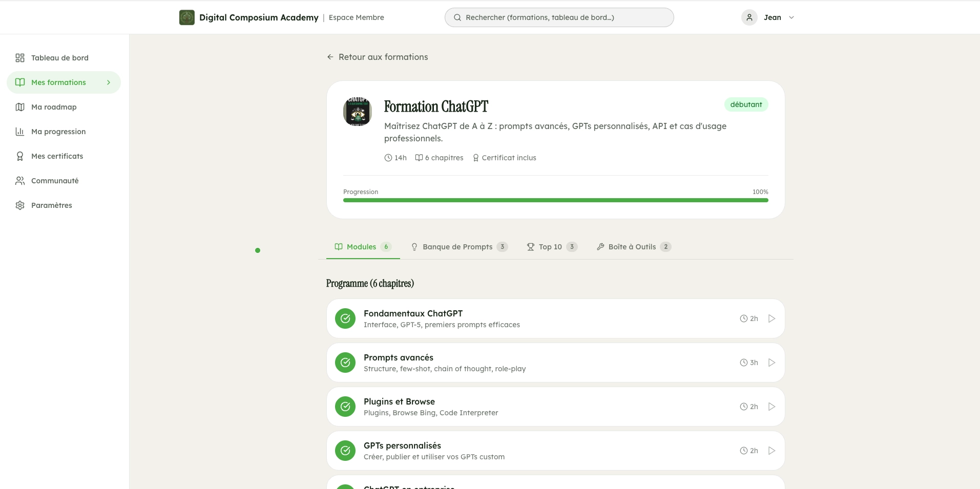The height and width of the screenshot is (489, 980).
Task: Select the Communauté people icon
Action: coord(20,181)
